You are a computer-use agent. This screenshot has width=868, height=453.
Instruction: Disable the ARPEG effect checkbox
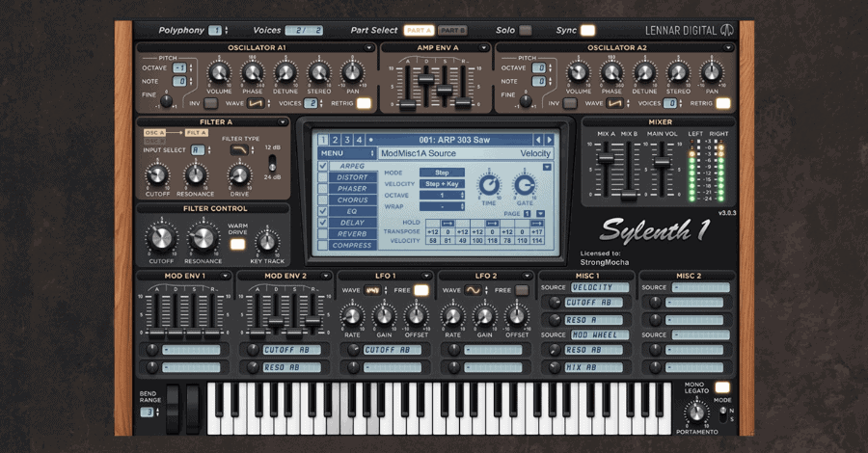pyautogui.click(x=324, y=166)
